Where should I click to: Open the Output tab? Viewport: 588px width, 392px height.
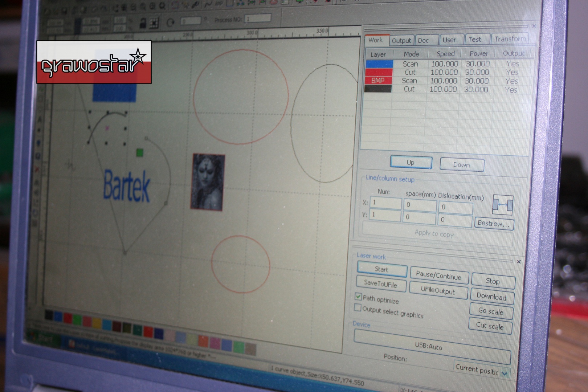coord(401,41)
